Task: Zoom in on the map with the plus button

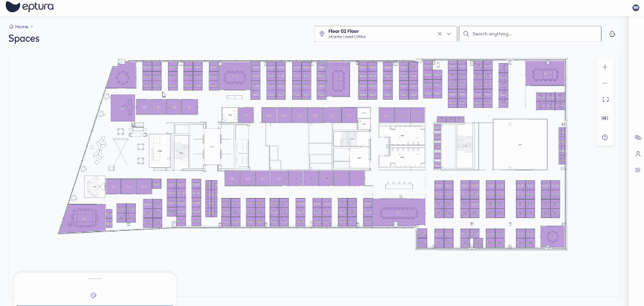Action: tap(605, 67)
